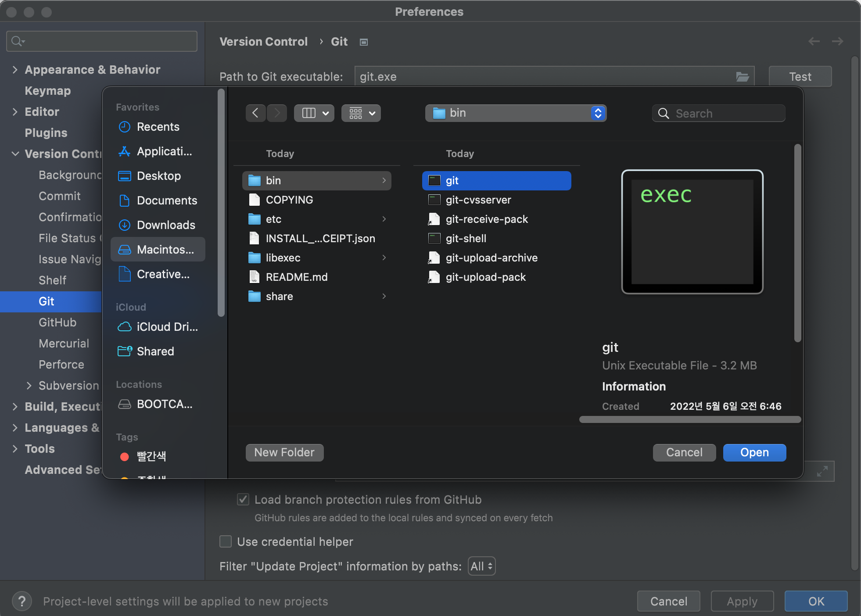
Task: Expand the Appearance & Behavior section
Action: click(x=15, y=70)
